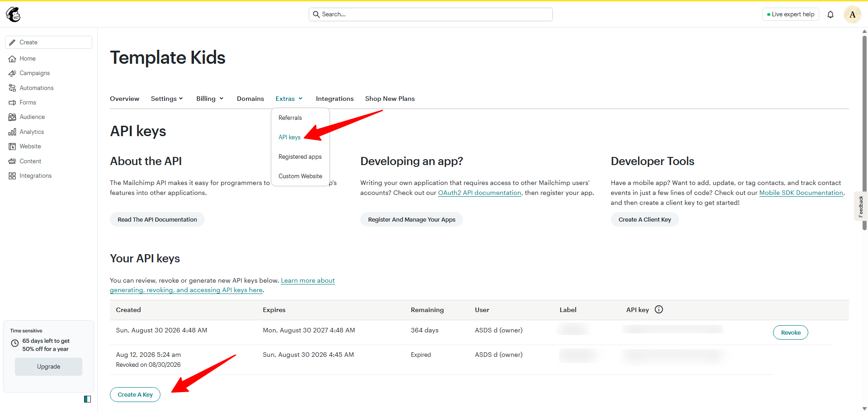Open the account avatar menu
This screenshot has height=412, width=868.
click(x=853, y=14)
